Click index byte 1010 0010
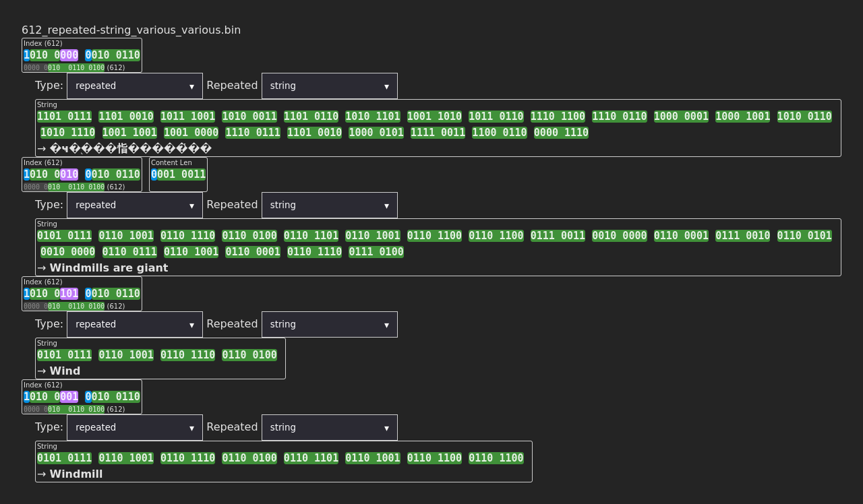 [51, 175]
